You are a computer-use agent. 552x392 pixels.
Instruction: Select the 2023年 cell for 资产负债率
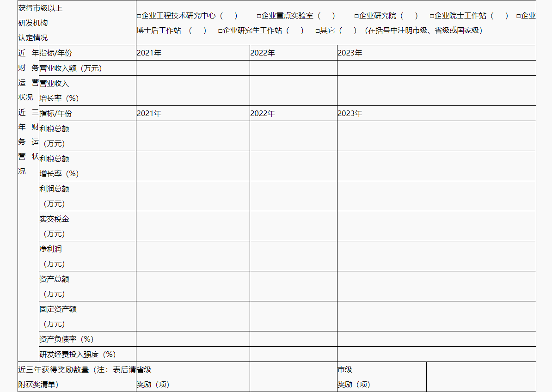click(x=436, y=339)
